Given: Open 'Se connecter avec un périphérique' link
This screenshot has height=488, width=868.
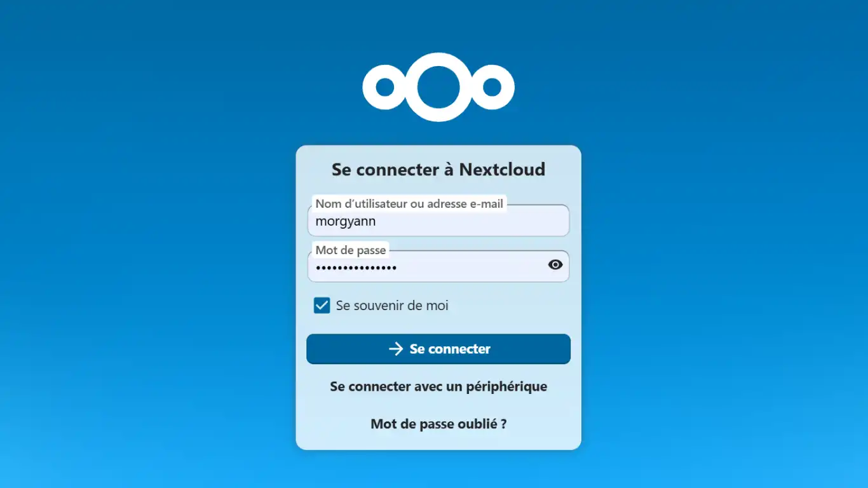Looking at the screenshot, I should tap(438, 386).
